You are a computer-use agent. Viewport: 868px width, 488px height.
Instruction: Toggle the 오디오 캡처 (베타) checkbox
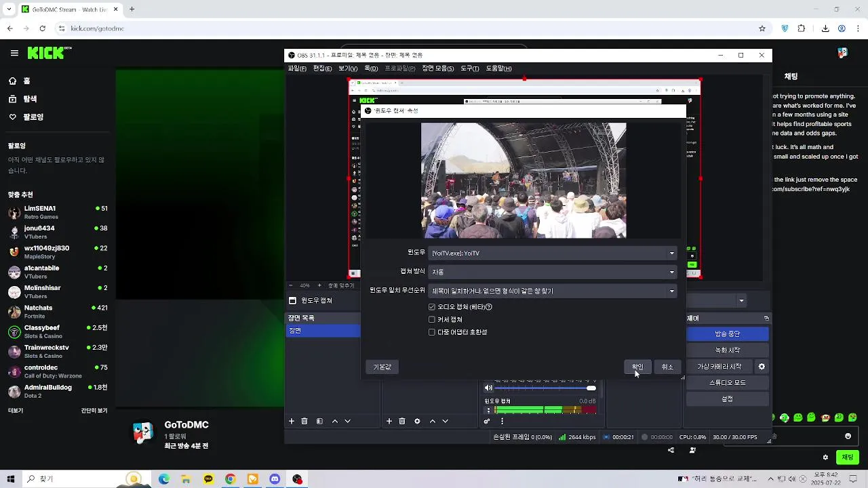pos(432,307)
